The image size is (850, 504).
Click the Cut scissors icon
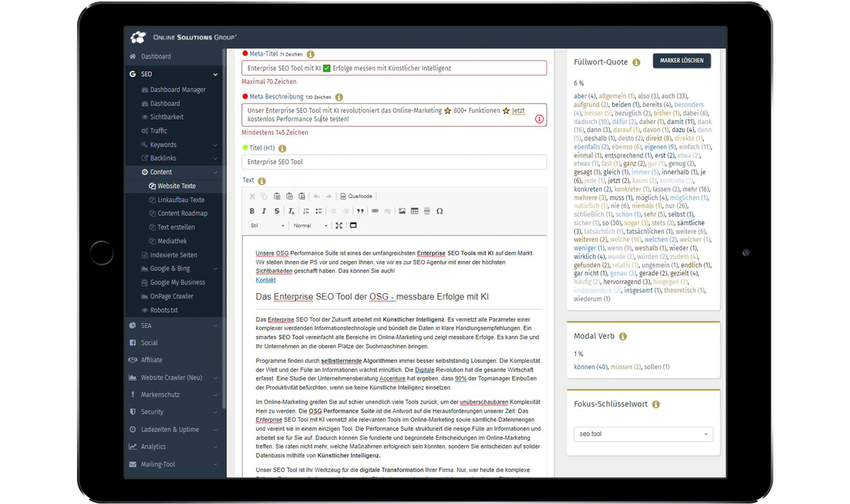pyautogui.click(x=252, y=197)
